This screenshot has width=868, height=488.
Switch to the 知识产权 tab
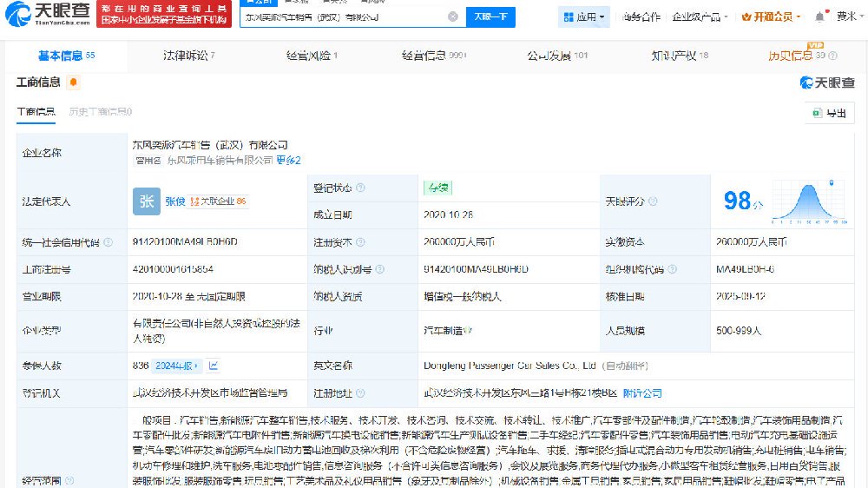pyautogui.click(x=680, y=56)
